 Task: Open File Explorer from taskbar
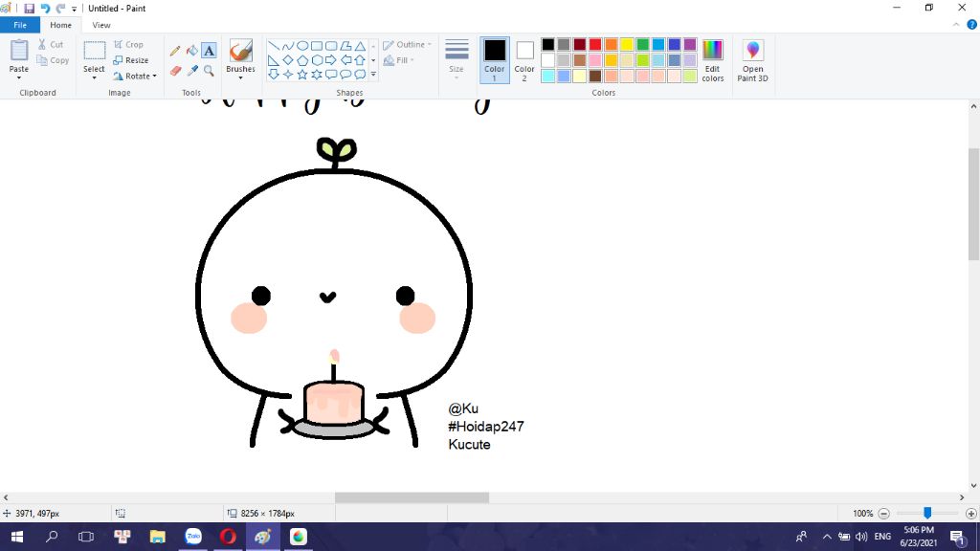pos(158,537)
